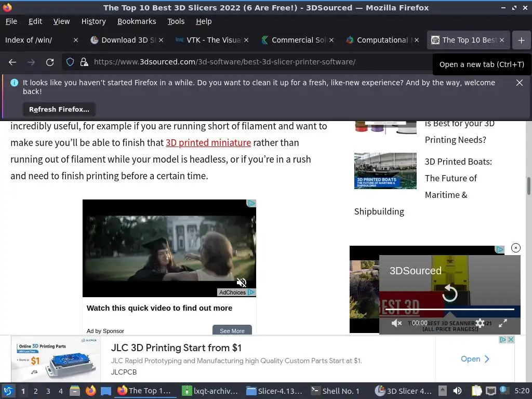Switch to the 3D Slicer 4 window
This screenshot has height=399, width=532.
(404, 391)
